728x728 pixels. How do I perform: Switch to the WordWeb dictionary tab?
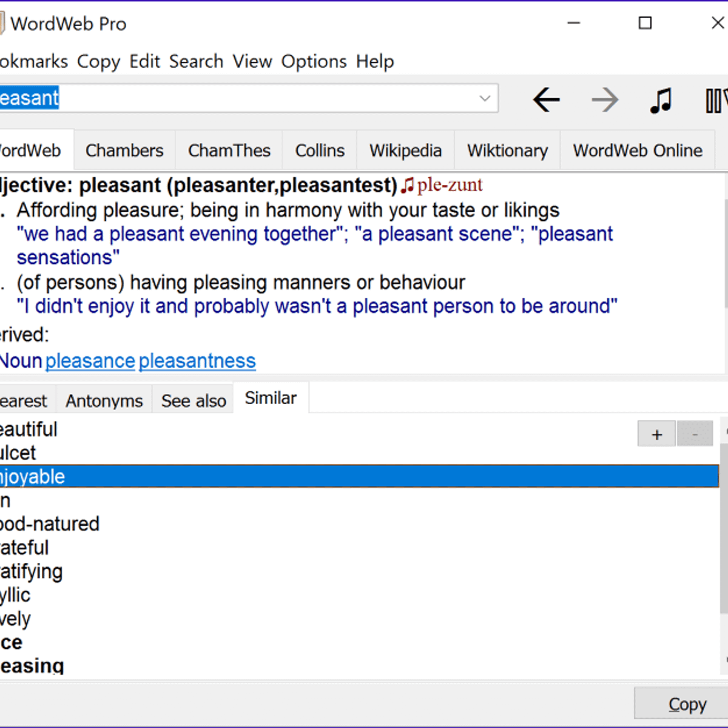(x=36, y=150)
